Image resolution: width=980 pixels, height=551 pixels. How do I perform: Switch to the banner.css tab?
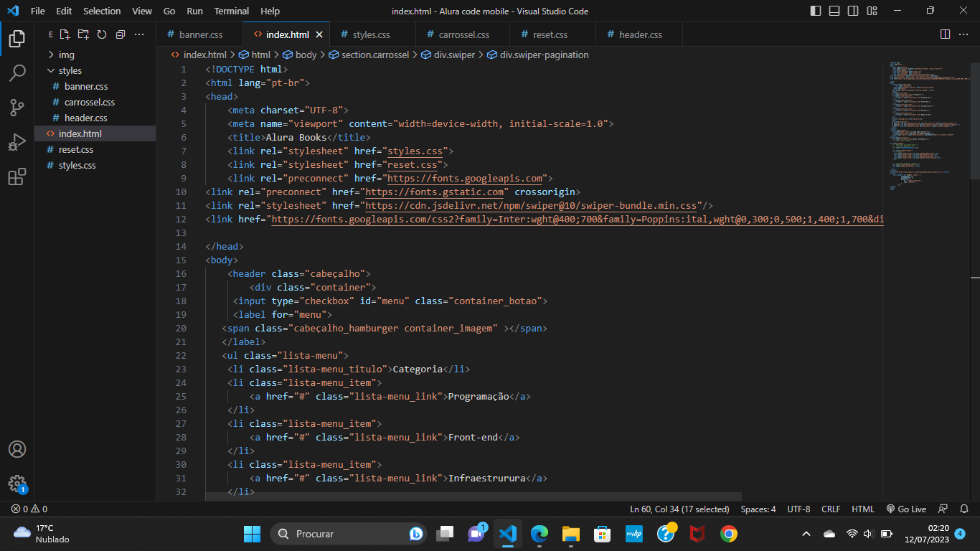click(199, 34)
